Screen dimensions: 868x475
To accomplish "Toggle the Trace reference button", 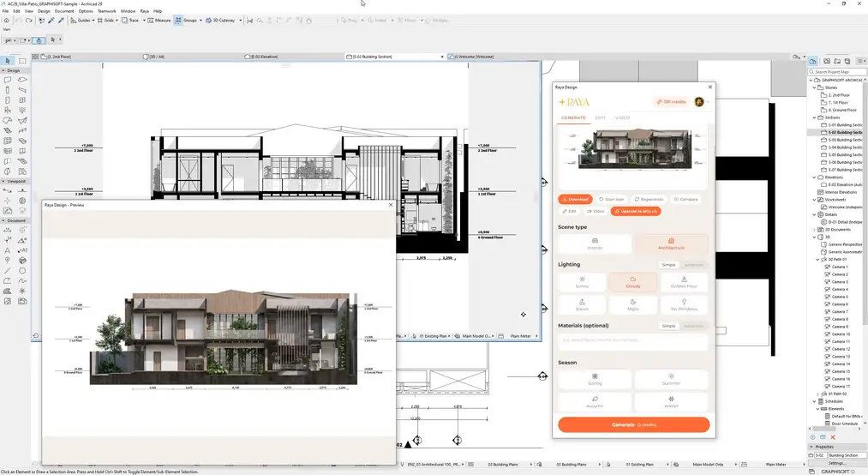I will pyautogui.click(x=130, y=21).
